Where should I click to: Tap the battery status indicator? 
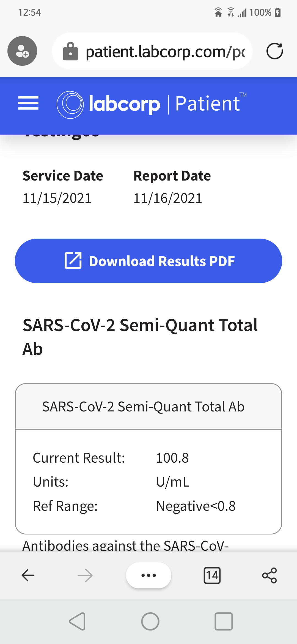pyautogui.click(x=278, y=12)
